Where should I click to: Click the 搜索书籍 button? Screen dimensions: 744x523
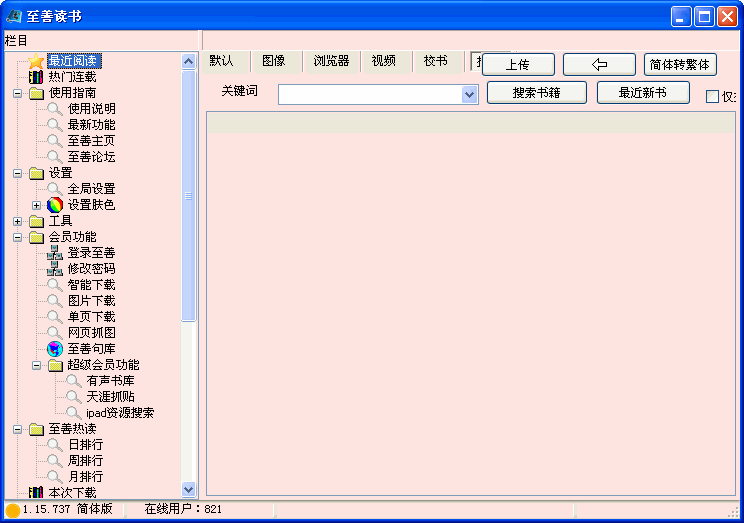coord(536,93)
